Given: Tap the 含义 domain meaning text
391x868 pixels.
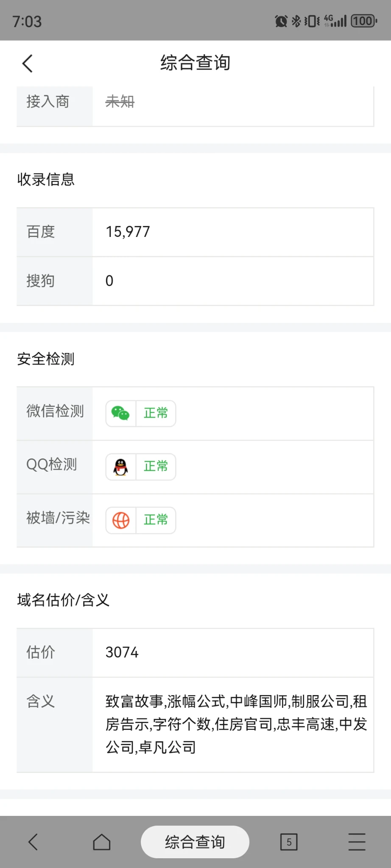Looking at the screenshot, I should click(x=236, y=724).
